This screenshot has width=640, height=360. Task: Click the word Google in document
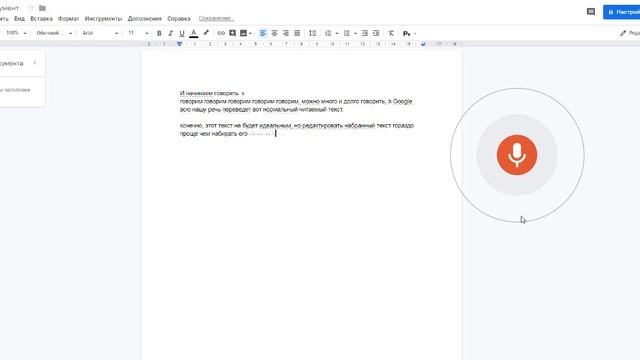pos(402,101)
